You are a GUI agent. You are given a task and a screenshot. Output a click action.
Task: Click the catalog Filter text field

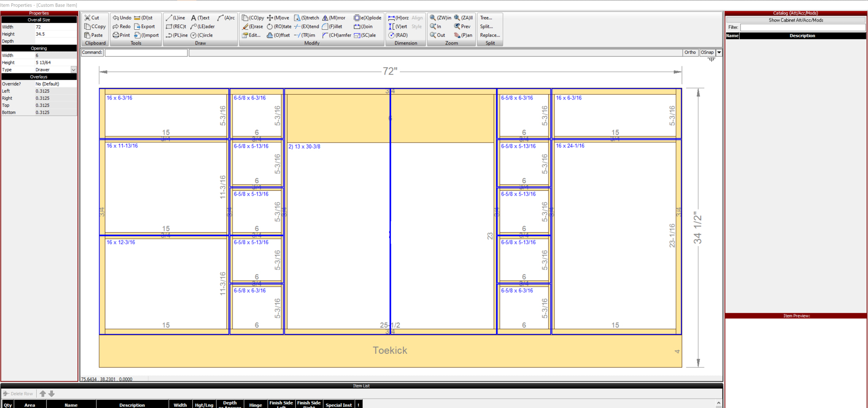tap(802, 27)
